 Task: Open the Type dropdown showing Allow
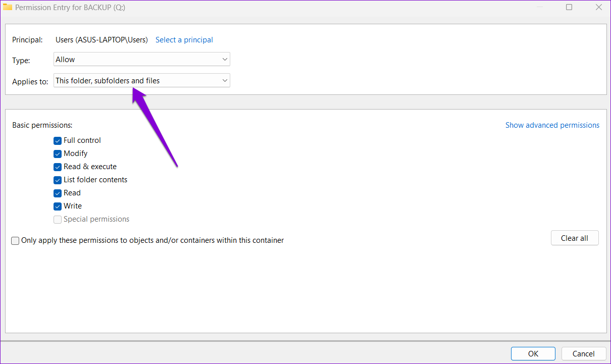pyautogui.click(x=142, y=60)
